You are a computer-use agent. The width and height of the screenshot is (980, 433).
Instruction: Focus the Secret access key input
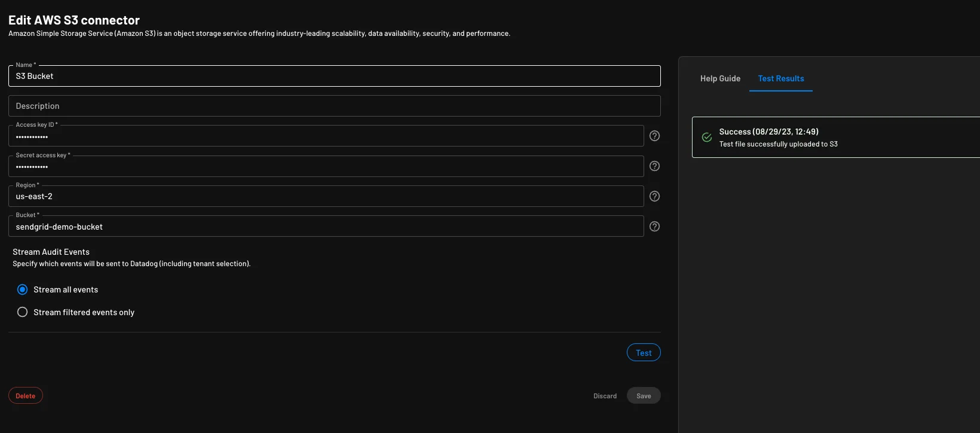click(x=326, y=166)
